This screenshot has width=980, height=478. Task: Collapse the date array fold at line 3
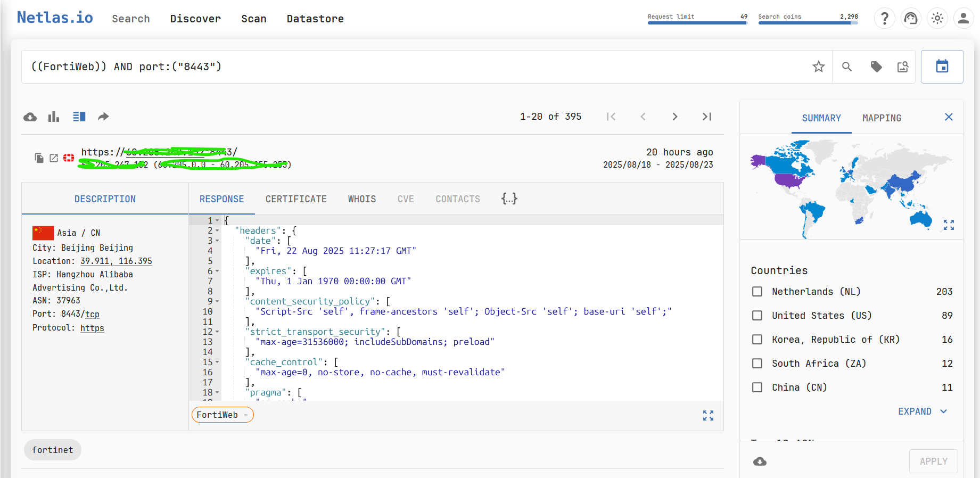click(217, 241)
